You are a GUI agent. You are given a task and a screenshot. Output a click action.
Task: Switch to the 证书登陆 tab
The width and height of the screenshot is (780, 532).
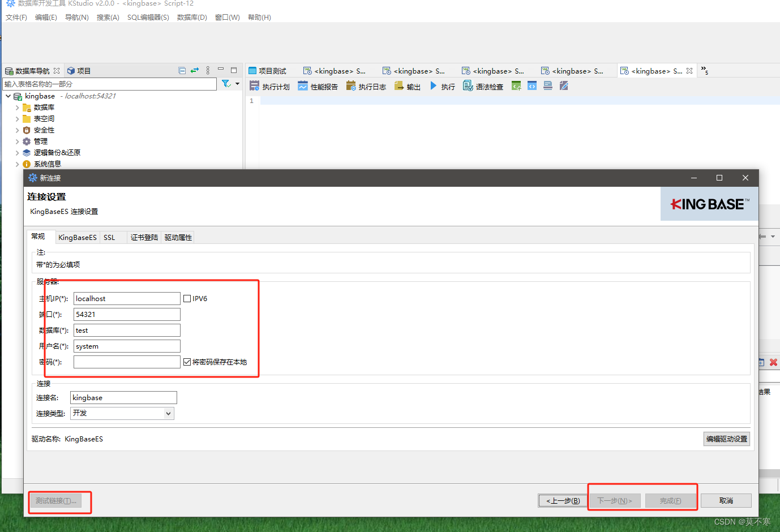click(144, 238)
